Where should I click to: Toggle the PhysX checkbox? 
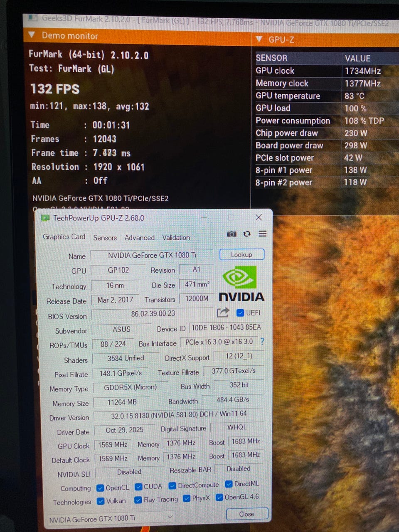(187, 498)
